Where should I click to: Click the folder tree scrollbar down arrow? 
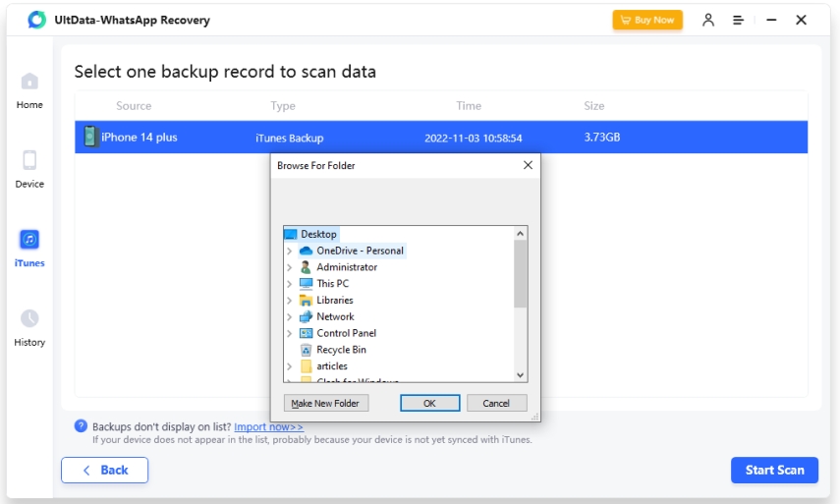[x=520, y=375]
